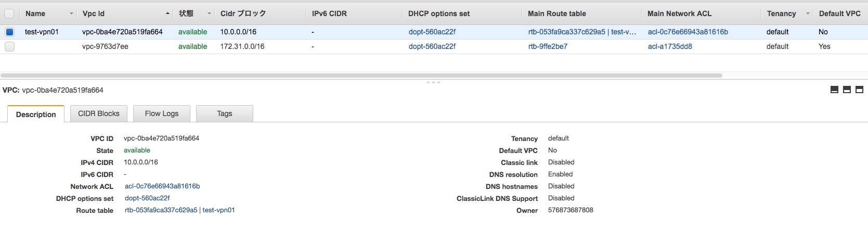Image resolution: width=868 pixels, height=229 pixels.
Task: Open the Flow Logs tab
Action: (x=162, y=113)
